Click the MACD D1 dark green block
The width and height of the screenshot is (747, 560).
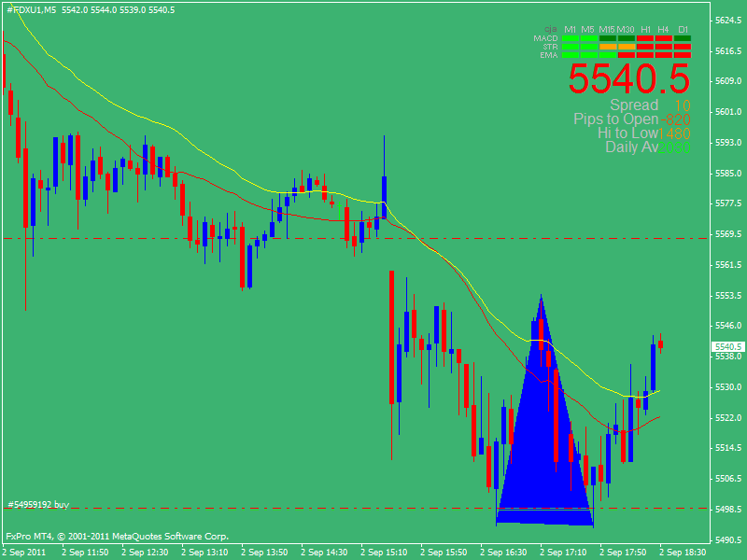(683, 38)
